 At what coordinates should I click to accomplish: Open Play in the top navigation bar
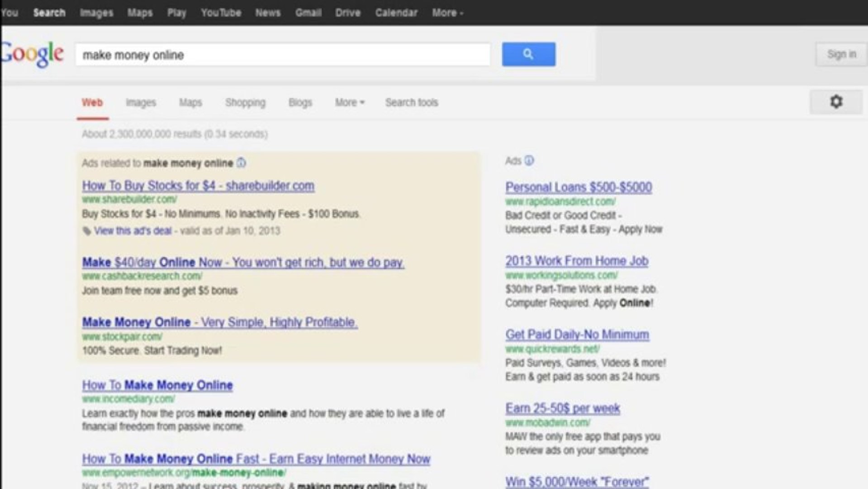tap(176, 13)
